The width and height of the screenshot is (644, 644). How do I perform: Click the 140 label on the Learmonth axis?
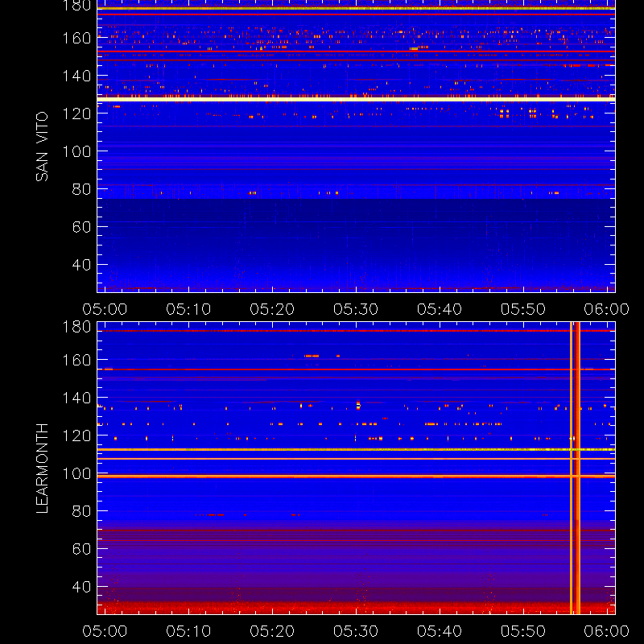[x=76, y=398]
